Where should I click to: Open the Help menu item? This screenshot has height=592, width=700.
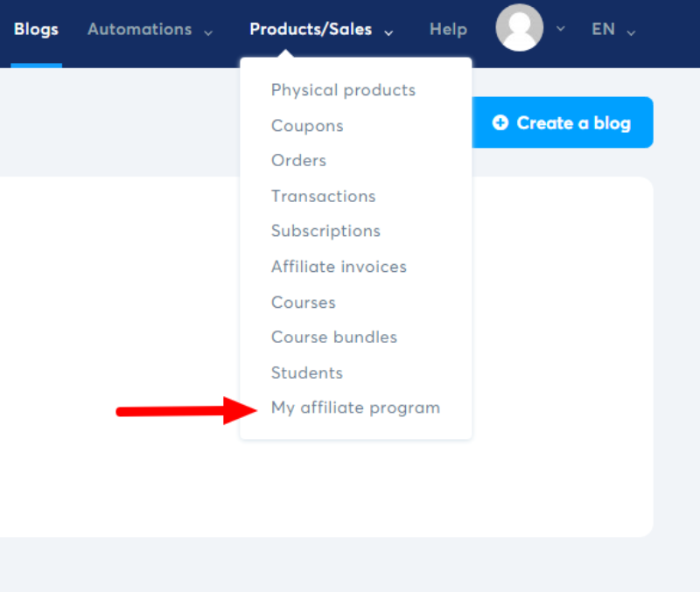(x=448, y=30)
